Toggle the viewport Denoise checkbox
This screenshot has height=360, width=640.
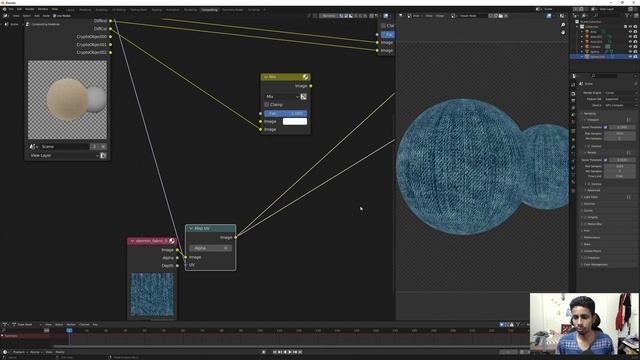[x=589, y=146]
